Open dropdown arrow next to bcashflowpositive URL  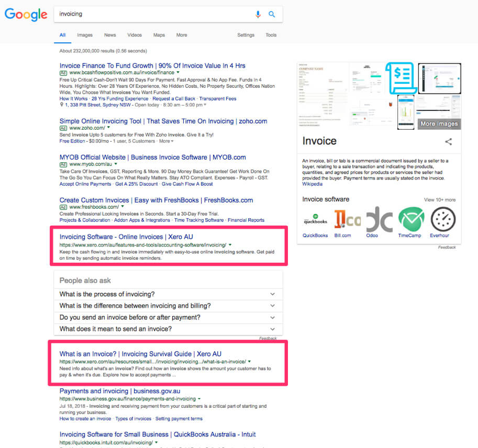coord(178,72)
